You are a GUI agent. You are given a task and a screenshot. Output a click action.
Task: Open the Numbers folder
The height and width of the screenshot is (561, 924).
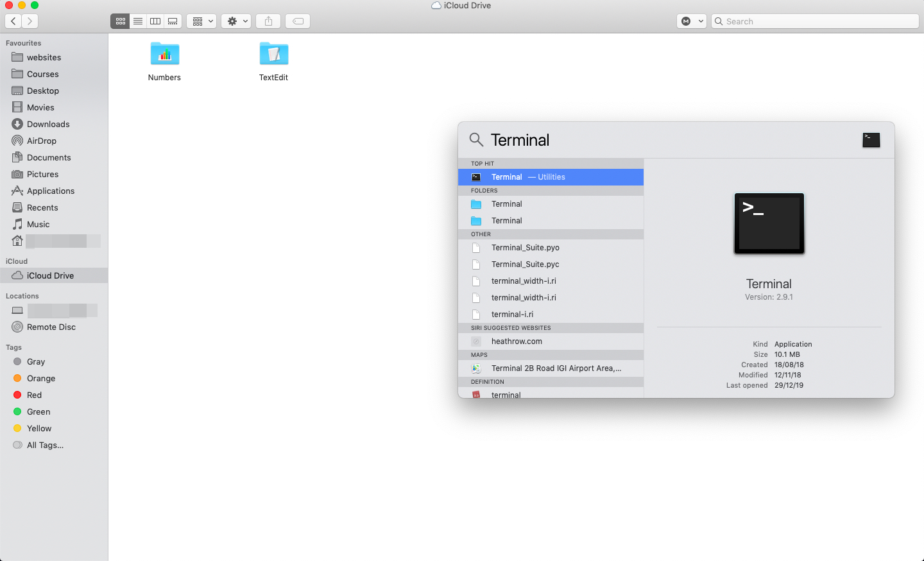pos(165,61)
